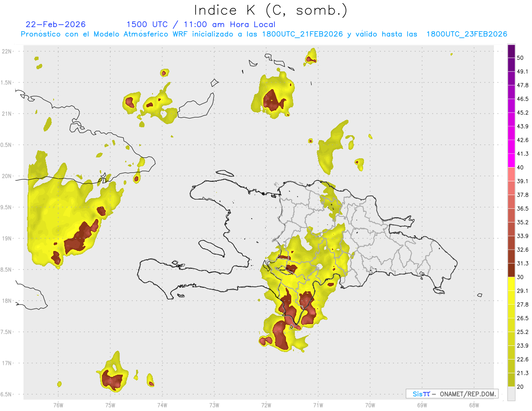532x411 pixels.
Task: Click the color scale value 33.9
Action: point(523,236)
